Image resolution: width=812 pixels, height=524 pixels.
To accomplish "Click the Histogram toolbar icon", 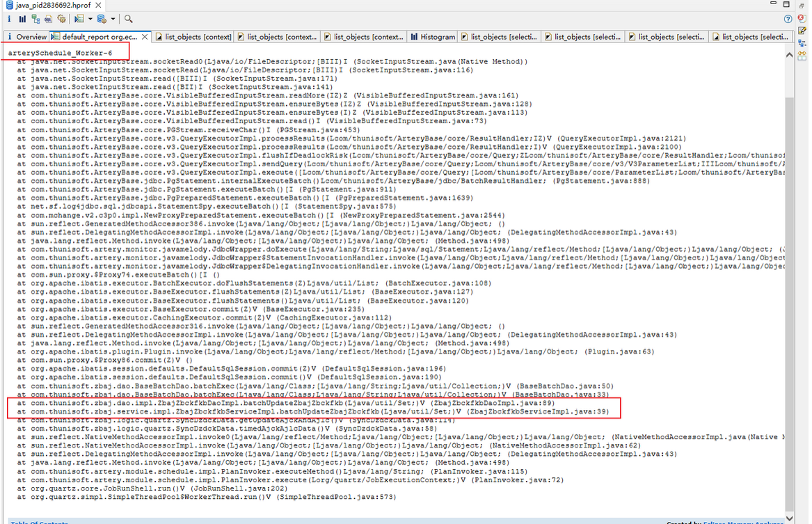I will (x=22, y=19).
